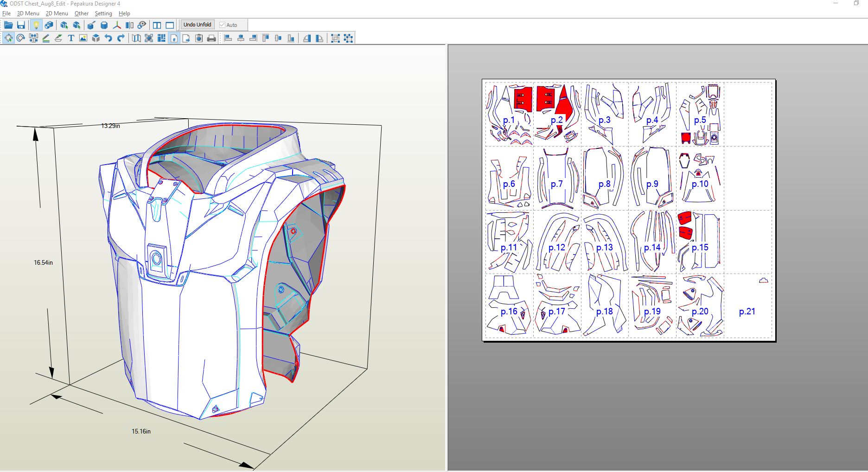Click the page with arrow export icon
The height and width of the screenshot is (472, 868).
pos(186,38)
